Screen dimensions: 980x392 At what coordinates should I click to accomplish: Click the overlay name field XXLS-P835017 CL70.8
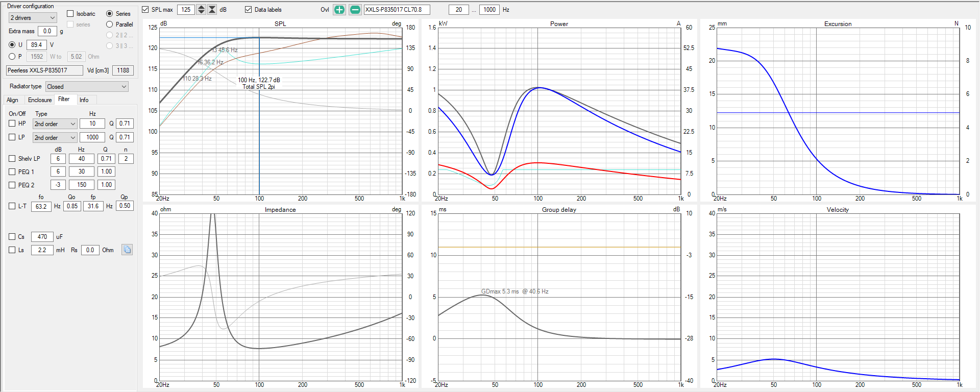coord(397,10)
